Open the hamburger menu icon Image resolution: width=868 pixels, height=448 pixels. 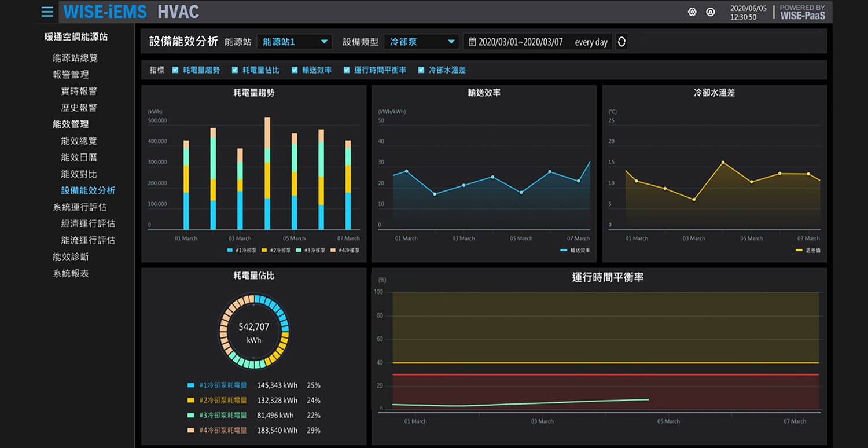click(x=47, y=12)
